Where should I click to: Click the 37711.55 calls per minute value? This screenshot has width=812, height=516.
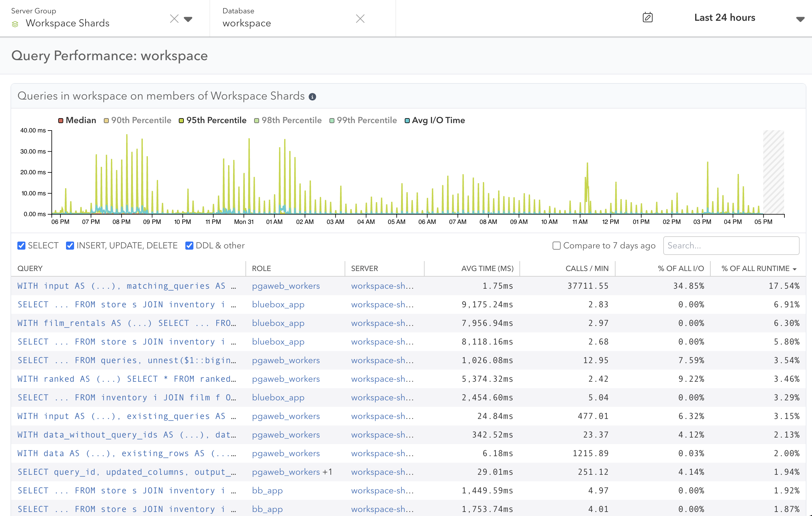point(588,286)
